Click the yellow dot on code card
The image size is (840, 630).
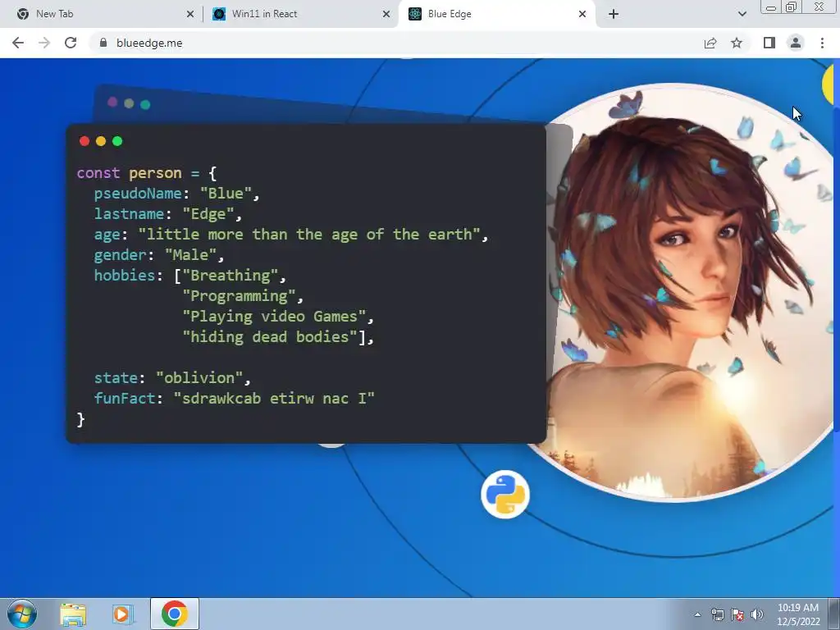(101, 141)
